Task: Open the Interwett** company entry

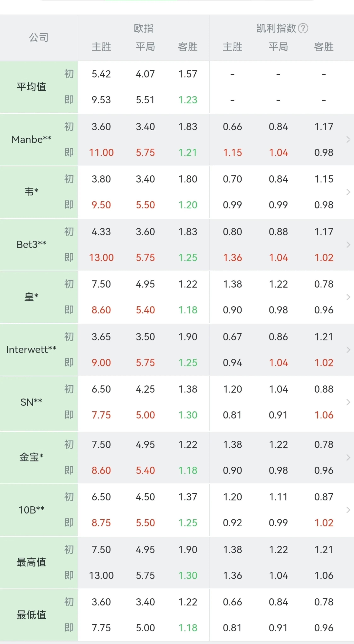Action: (31, 350)
